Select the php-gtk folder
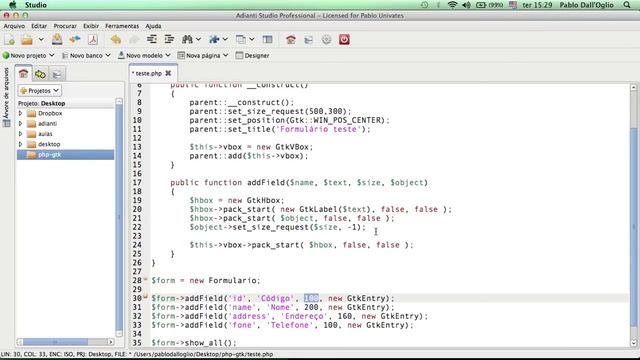 (65, 155)
